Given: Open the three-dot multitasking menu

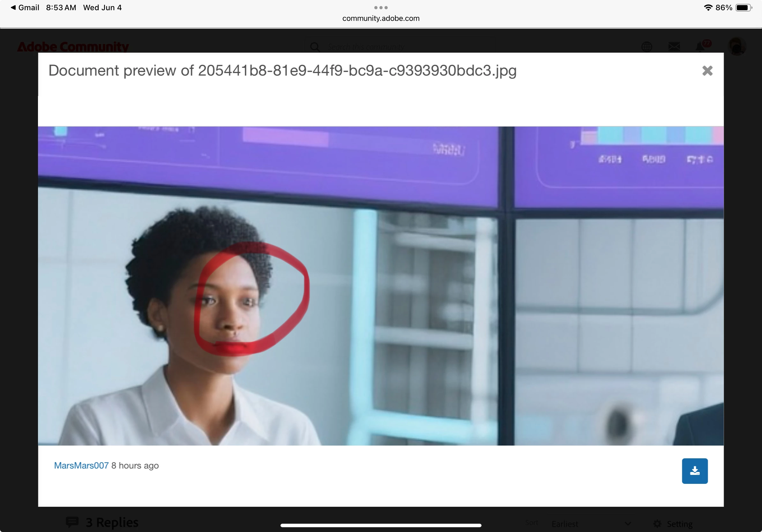Looking at the screenshot, I should click(x=381, y=7).
